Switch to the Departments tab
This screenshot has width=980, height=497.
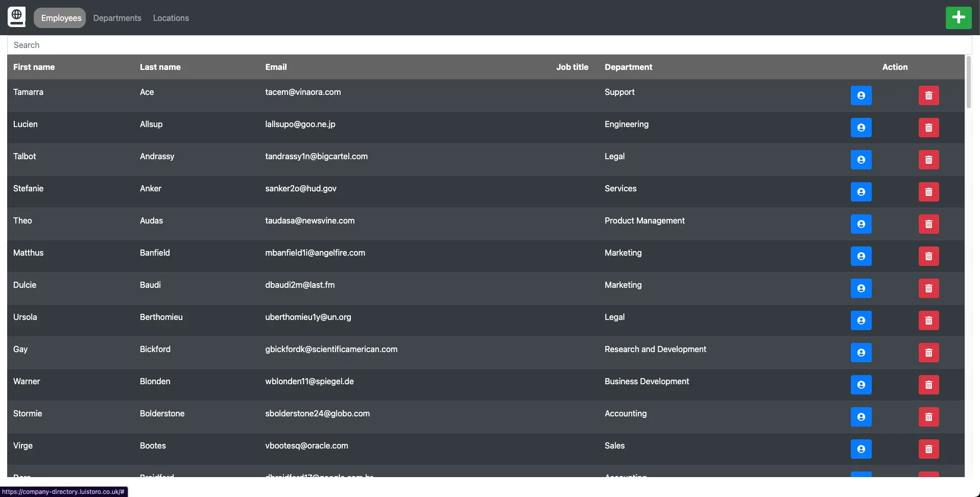pyautogui.click(x=117, y=18)
